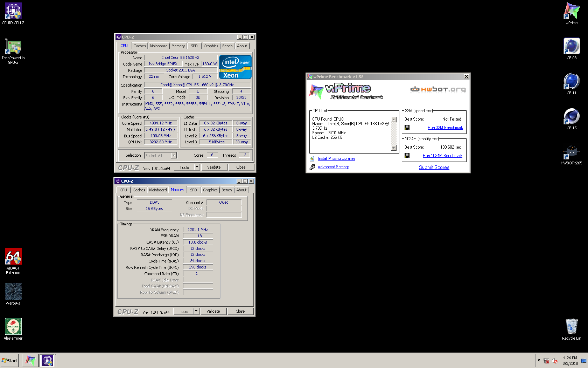Screen dimensions: 588x368
Task: Open the CB 03 desktop shortcut
Action: point(572,49)
